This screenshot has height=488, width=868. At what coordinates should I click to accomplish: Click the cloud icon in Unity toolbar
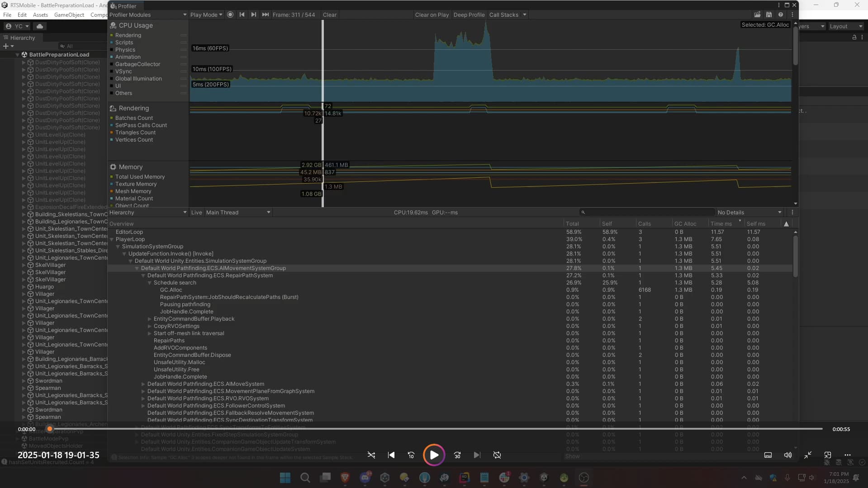point(40,26)
